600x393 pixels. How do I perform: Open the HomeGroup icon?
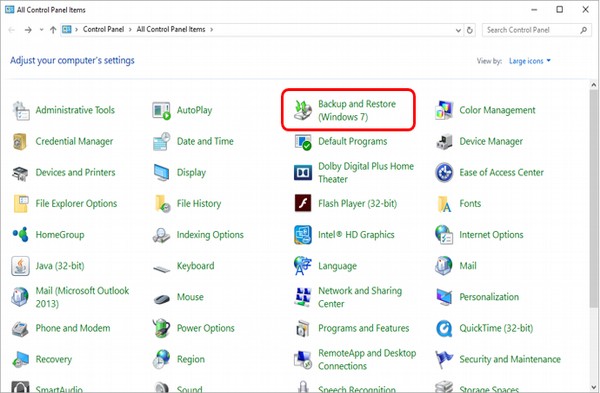pyautogui.click(x=20, y=235)
